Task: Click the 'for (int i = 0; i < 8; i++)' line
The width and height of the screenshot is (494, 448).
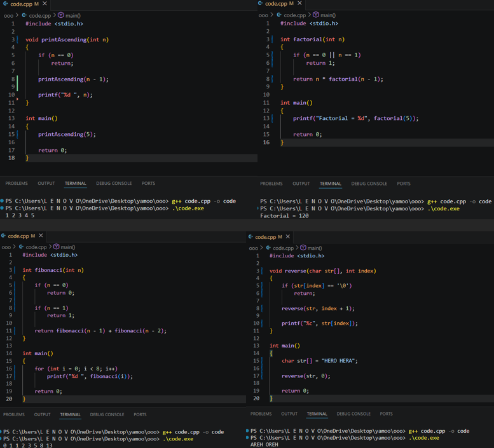Action: click(76, 369)
